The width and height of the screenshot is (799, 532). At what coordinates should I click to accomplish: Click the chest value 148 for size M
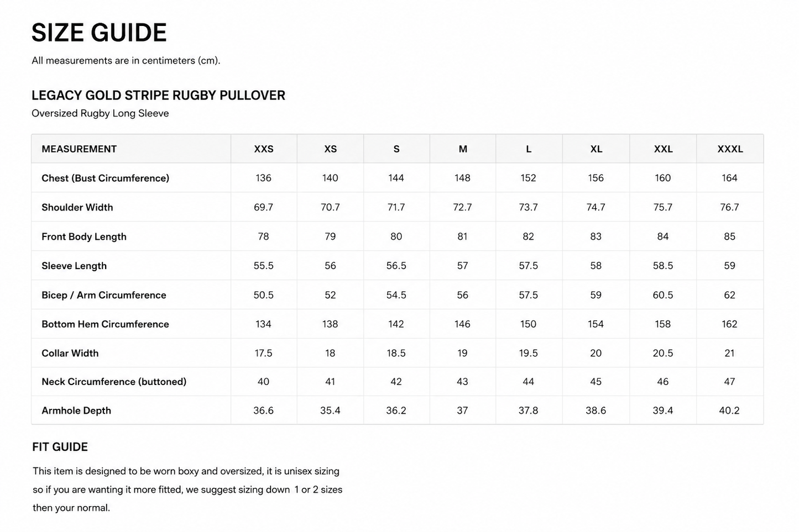click(x=462, y=178)
